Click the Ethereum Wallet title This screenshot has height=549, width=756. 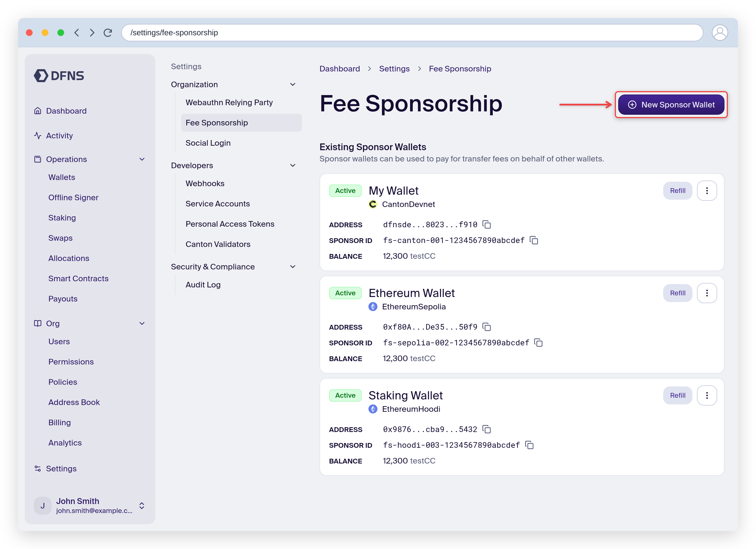click(x=412, y=293)
